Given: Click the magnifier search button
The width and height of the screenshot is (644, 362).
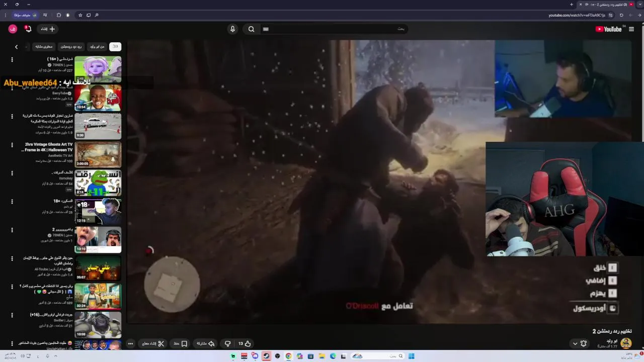Looking at the screenshot, I should point(251,29).
